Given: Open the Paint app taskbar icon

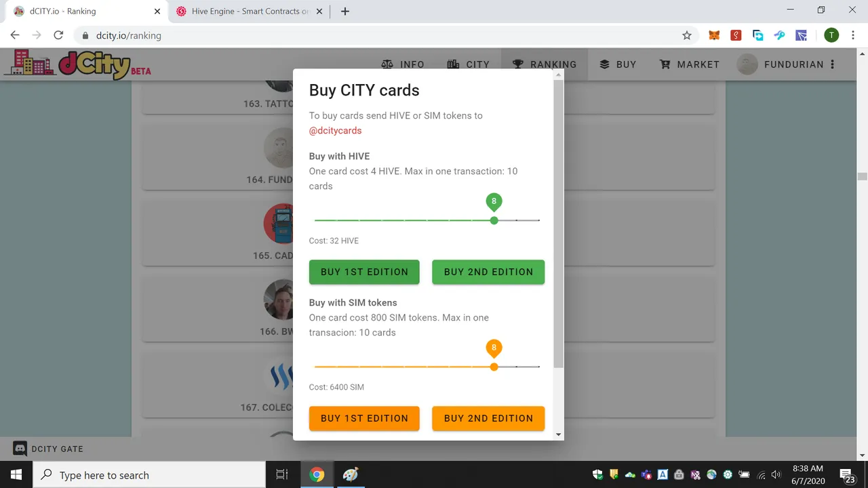Looking at the screenshot, I should point(350,475).
